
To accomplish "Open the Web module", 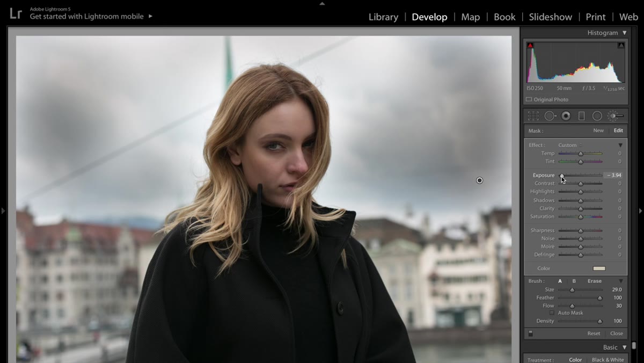I will 628,17.
